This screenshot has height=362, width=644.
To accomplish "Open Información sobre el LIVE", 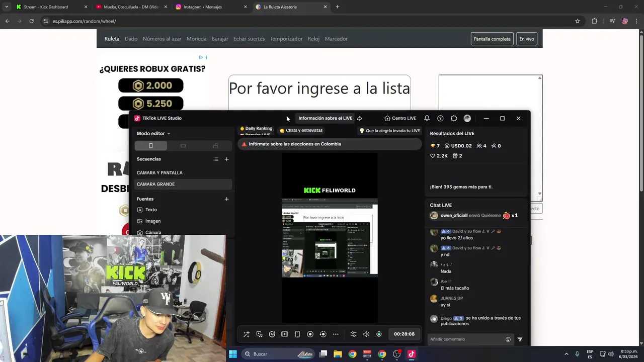I will pos(325,118).
